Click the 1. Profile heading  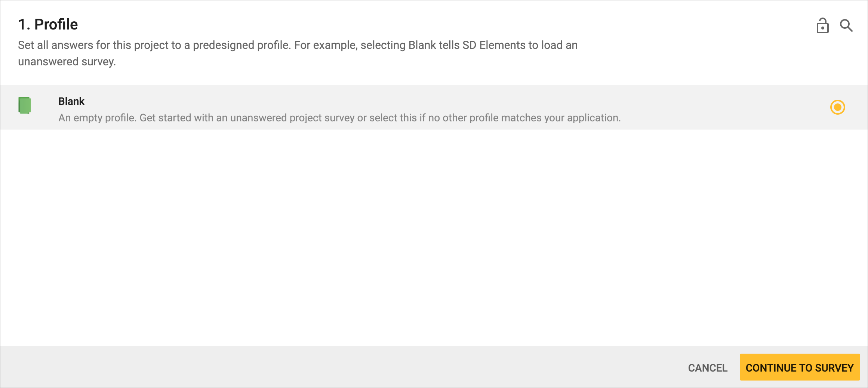click(x=48, y=24)
